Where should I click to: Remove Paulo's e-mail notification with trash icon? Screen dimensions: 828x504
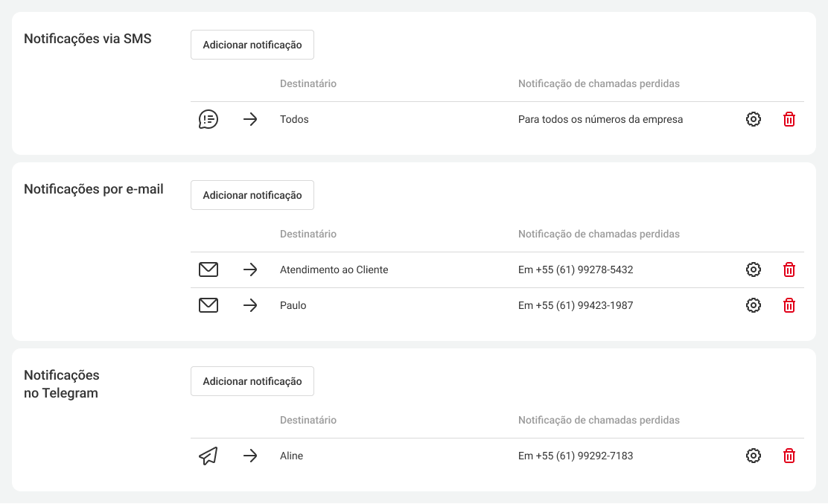tap(789, 305)
